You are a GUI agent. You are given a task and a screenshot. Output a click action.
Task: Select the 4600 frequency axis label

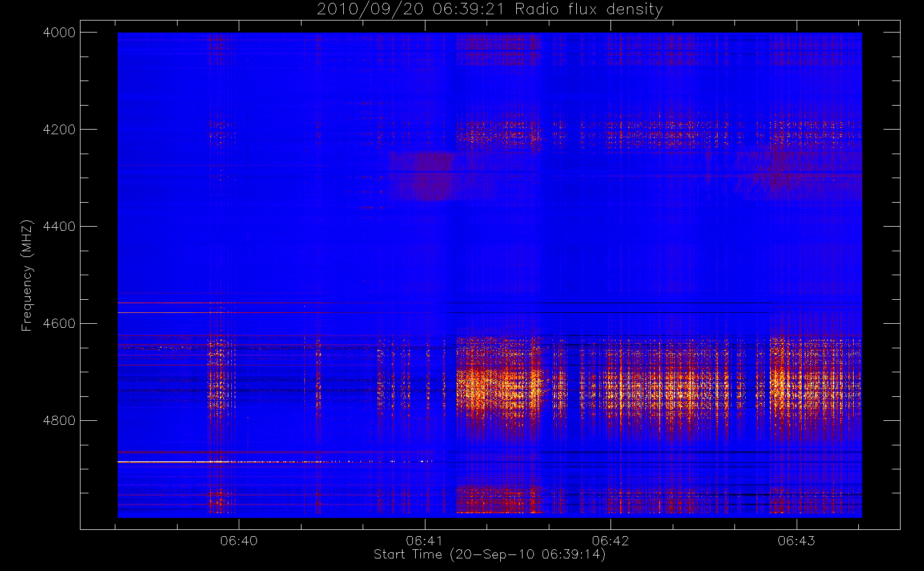pyautogui.click(x=59, y=324)
